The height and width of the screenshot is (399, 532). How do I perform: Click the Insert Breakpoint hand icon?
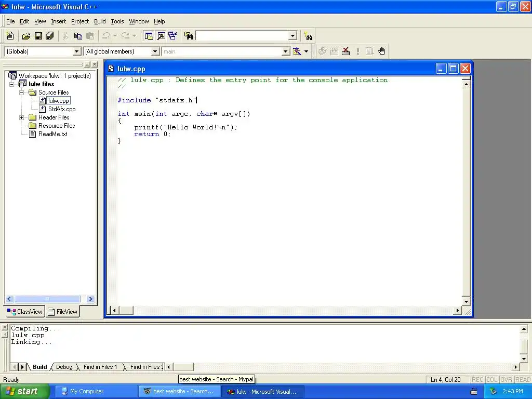pyautogui.click(x=382, y=51)
